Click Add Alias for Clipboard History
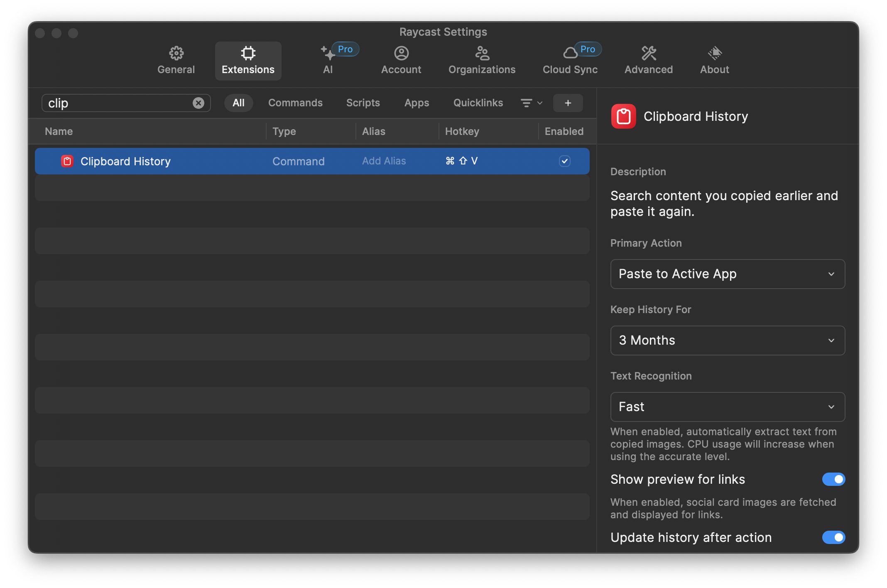 click(x=384, y=161)
